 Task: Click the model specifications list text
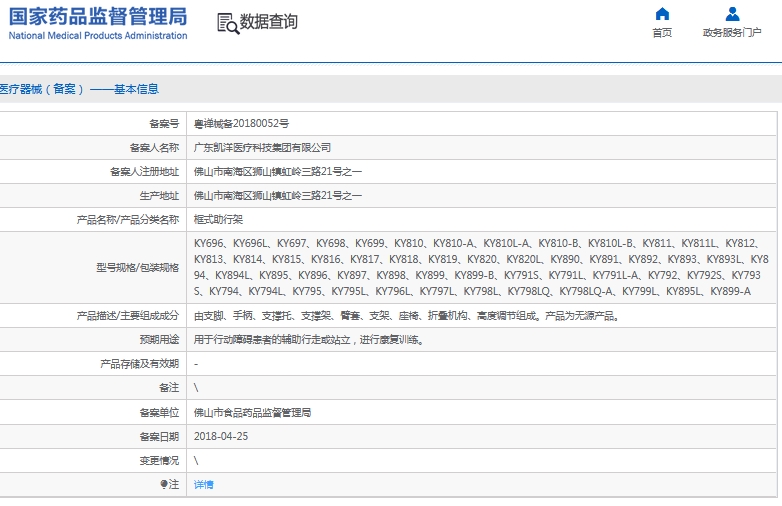pyautogui.click(x=481, y=267)
